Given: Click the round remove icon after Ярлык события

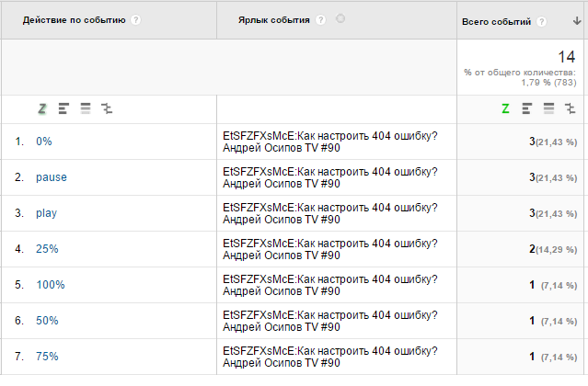Looking at the screenshot, I should click(340, 18).
